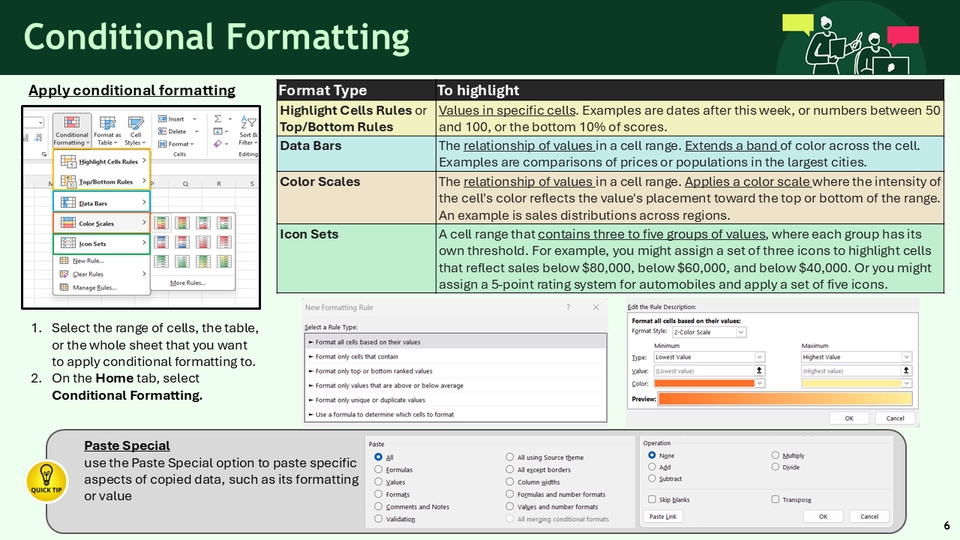Pick the Blue-White-Red color scale thumbnail
The height and width of the screenshot is (540, 960).
pyautogui.click(x=161, y=242)
